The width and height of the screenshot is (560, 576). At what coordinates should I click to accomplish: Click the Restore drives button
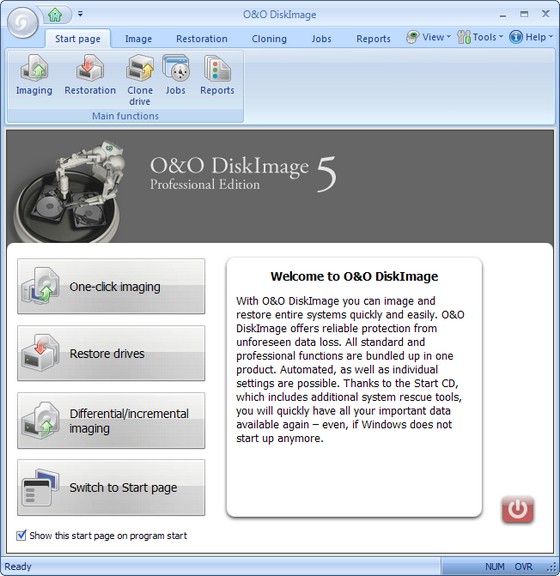pyautogui.click(x=111, y=353)
